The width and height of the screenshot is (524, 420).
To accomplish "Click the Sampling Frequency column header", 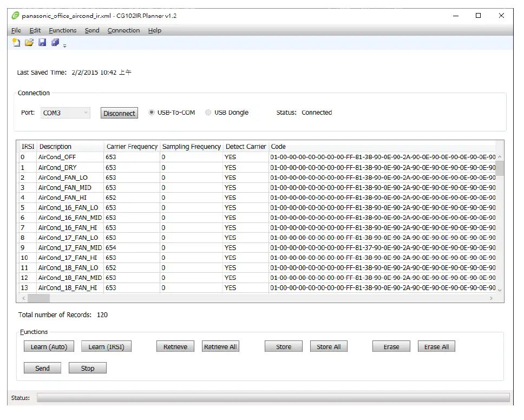I will click(x=191, y=146).
